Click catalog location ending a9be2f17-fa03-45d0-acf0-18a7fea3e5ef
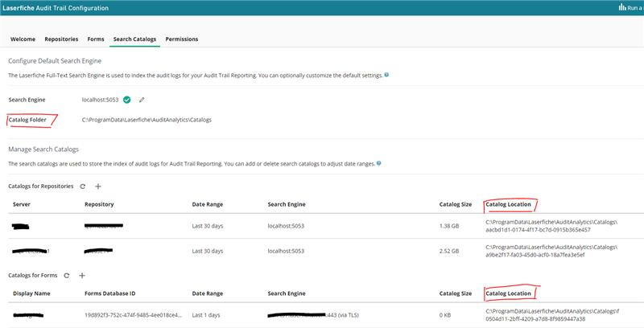This screenshot has height=328, width=644. tap(551, 251)
